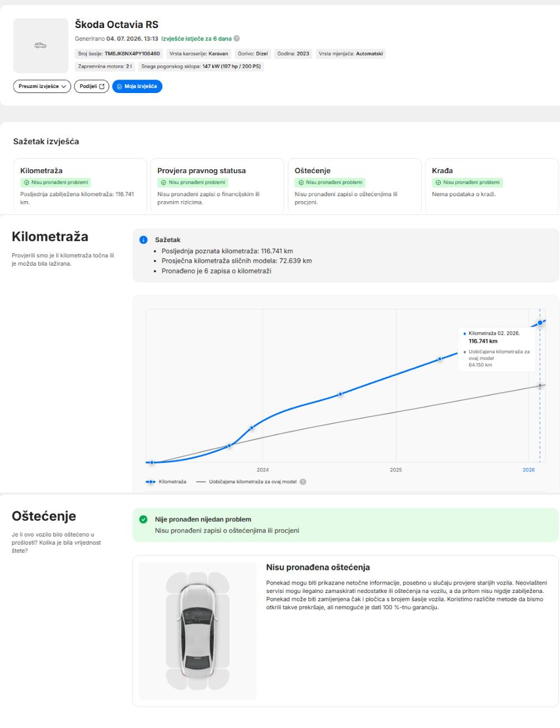Open the Preuzmi izvješće dropdown
The height and width of the screenshot is (728, 560).
point(42,86)
